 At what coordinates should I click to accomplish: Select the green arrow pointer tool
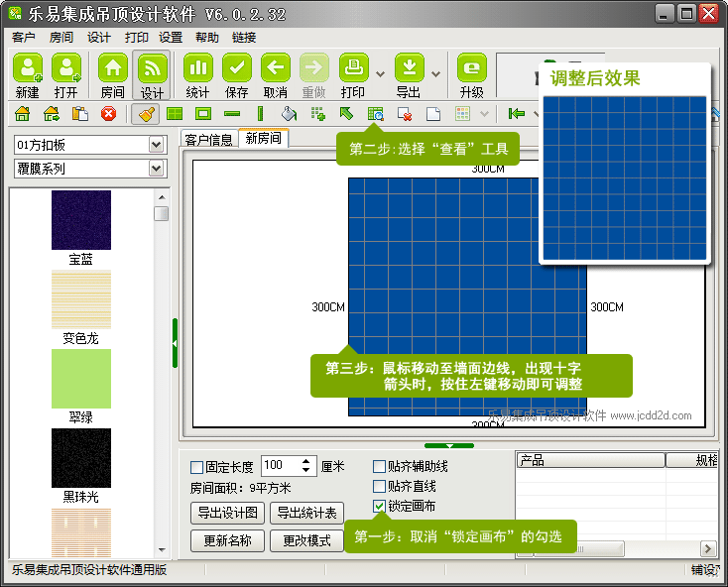[x=346, y=114]
